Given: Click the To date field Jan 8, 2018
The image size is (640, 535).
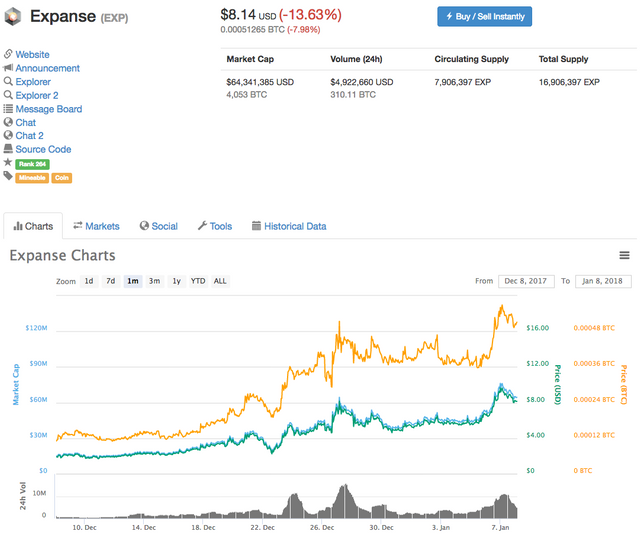Looking at the screenshot, I should [603, 281].
